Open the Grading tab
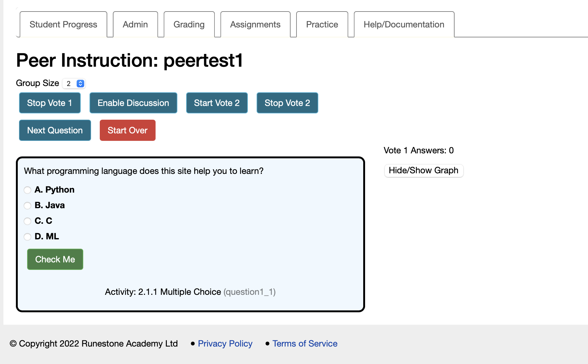The image size is (588, 364). (x=189, y=24)
